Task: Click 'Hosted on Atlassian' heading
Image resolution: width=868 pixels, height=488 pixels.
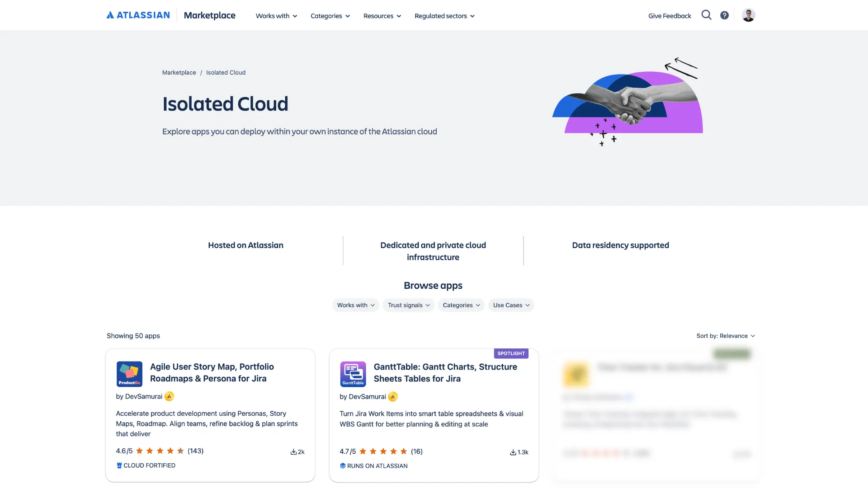Action: (x=245, y=245)
